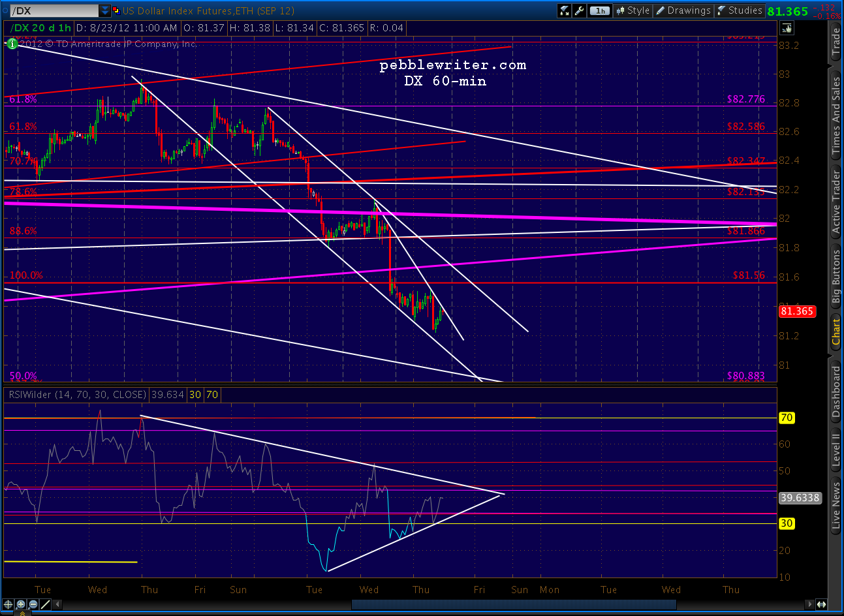
Task: Click the zoom in magnifier icon
Action: (x=22, y=604)
